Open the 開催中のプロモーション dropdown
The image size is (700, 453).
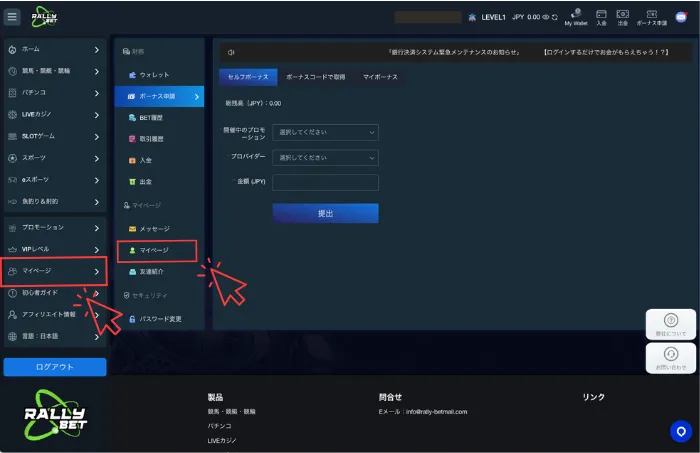[325, 132]
